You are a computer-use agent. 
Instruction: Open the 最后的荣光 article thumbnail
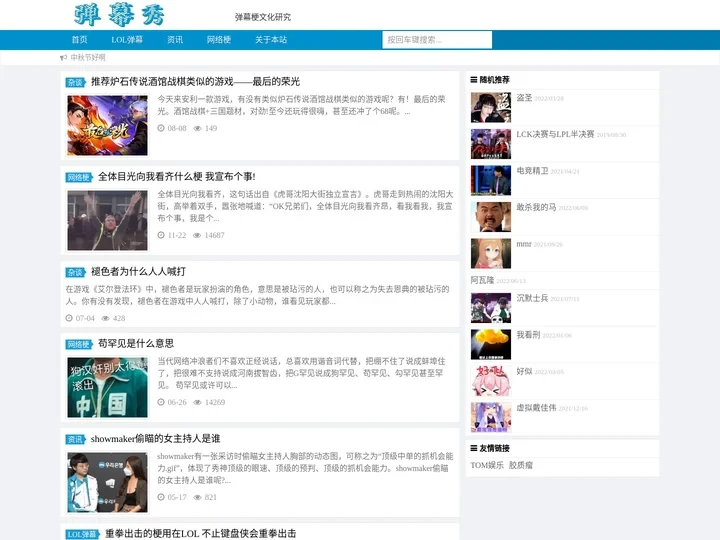coord(107,125)
